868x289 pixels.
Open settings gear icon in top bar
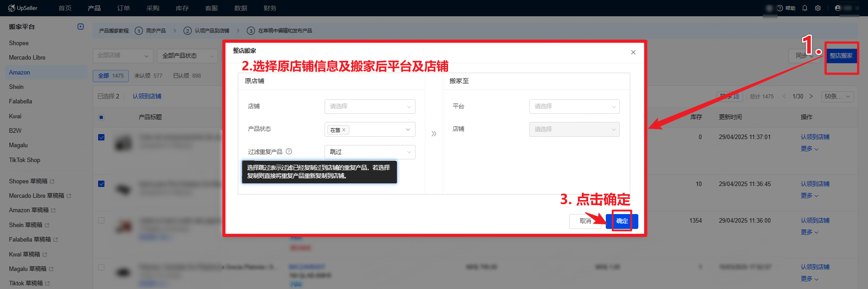tap(818, 8)
